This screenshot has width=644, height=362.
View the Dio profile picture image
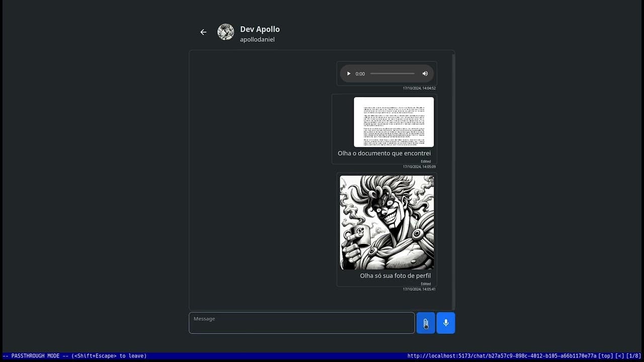[387, 223]
